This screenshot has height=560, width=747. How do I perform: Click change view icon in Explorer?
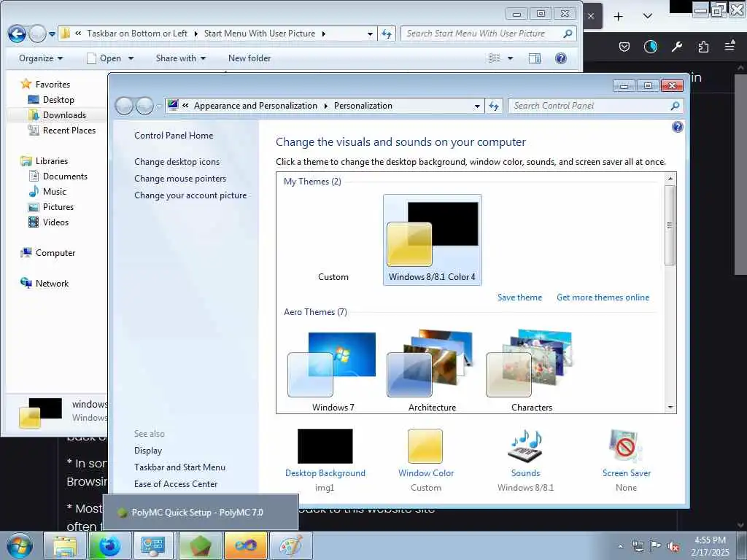tap(495, 58)
